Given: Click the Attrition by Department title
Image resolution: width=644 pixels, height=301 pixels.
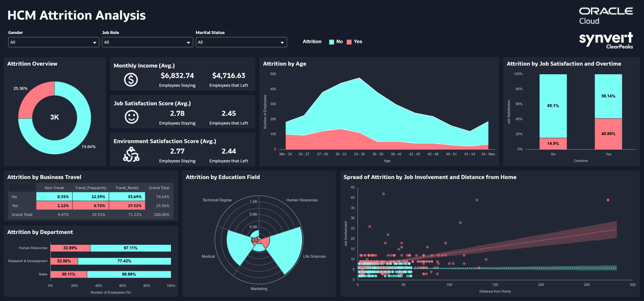Looking at the screenshot, I should (x=40, y=232).
